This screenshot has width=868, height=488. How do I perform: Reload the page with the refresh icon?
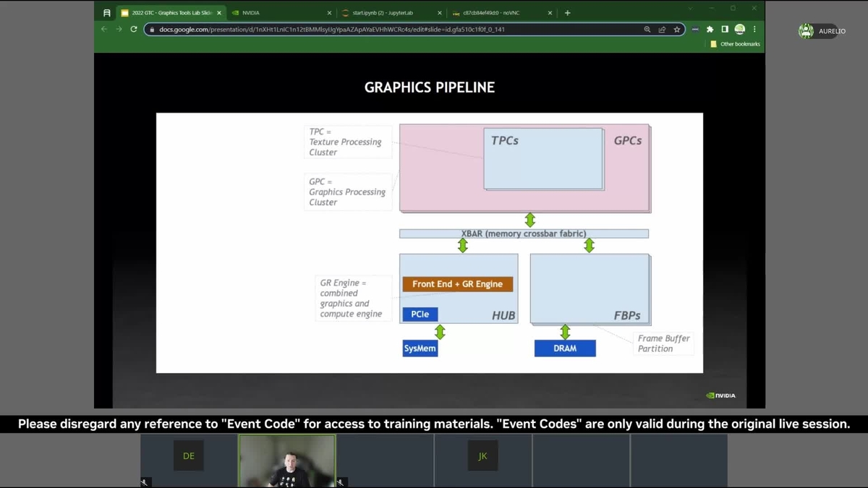pyautogui.click(x=134, y=30)
